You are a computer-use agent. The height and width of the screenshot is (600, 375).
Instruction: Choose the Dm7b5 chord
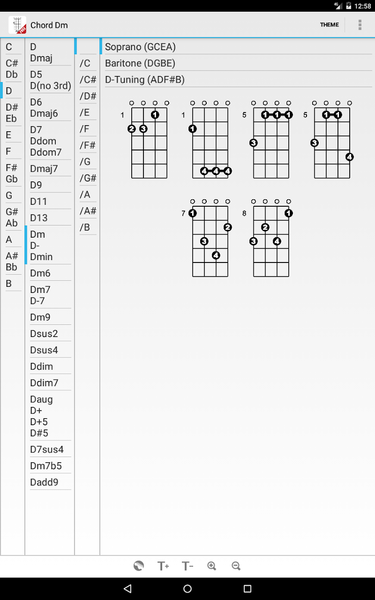(50, 466)
